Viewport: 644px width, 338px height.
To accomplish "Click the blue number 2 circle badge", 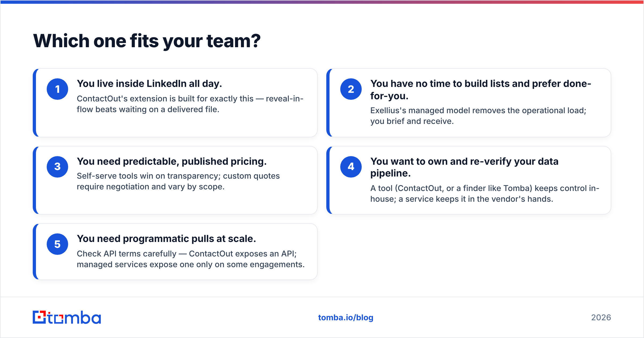I will [x=351, y=89].
